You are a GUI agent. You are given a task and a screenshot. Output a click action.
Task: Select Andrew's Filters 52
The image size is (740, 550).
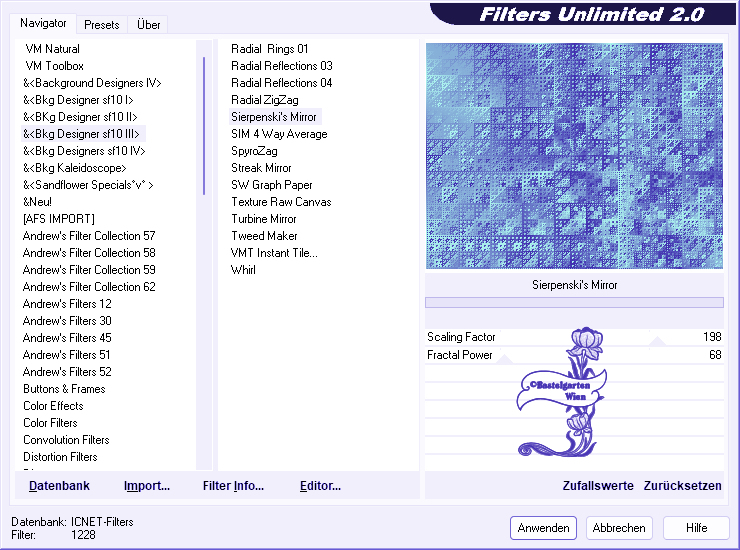[67, 372]
